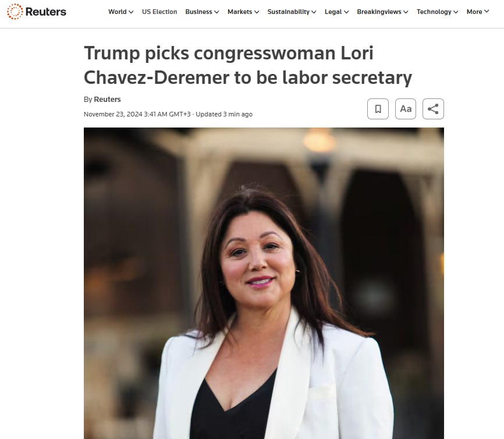Expand the Technology dropdown chevron
This screenshot has height=439, width=504.
[x=456, y=12]
